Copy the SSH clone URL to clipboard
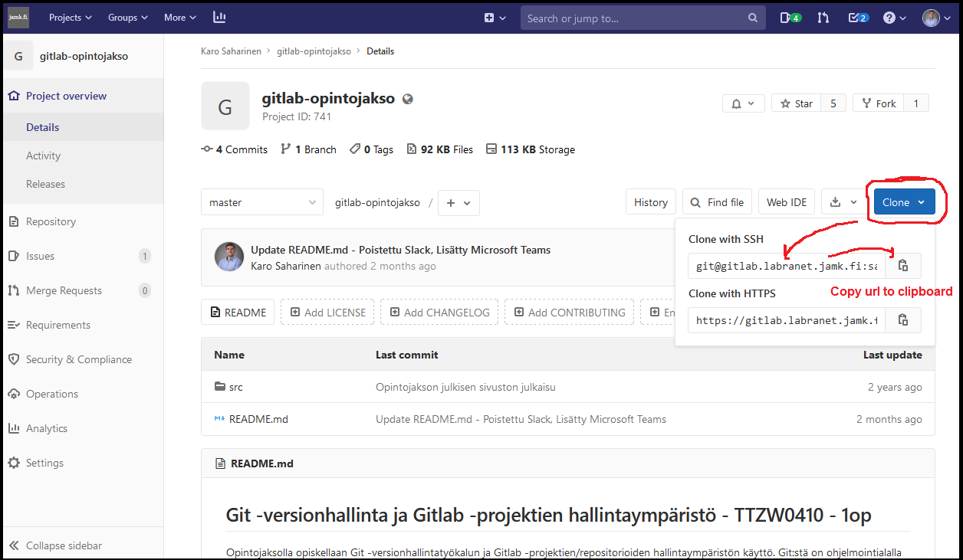Screen dimensions: 963x560 click(x=903, y=266)
